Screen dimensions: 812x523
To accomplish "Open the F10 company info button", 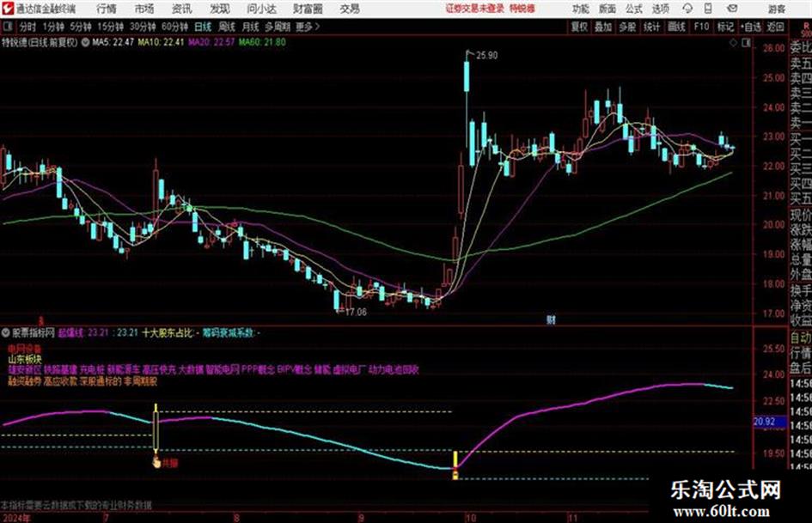I will pos(701,27).
